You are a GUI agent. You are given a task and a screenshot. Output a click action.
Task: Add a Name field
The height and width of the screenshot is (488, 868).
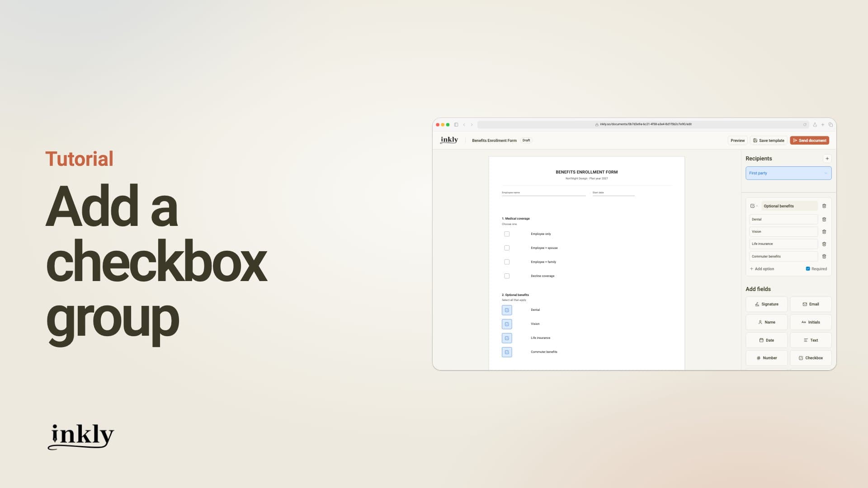pyautogui.click(x=767, y=322)
